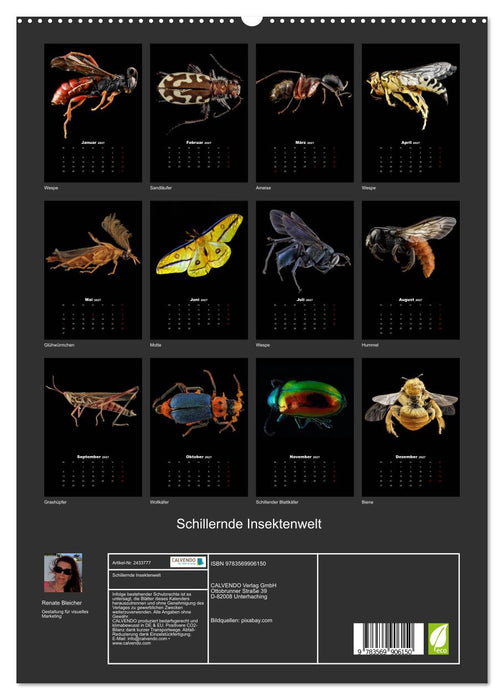Select the Mai Glühwürmchen thumbnail
The image size is (504, 700).
(x=93, y=270)
